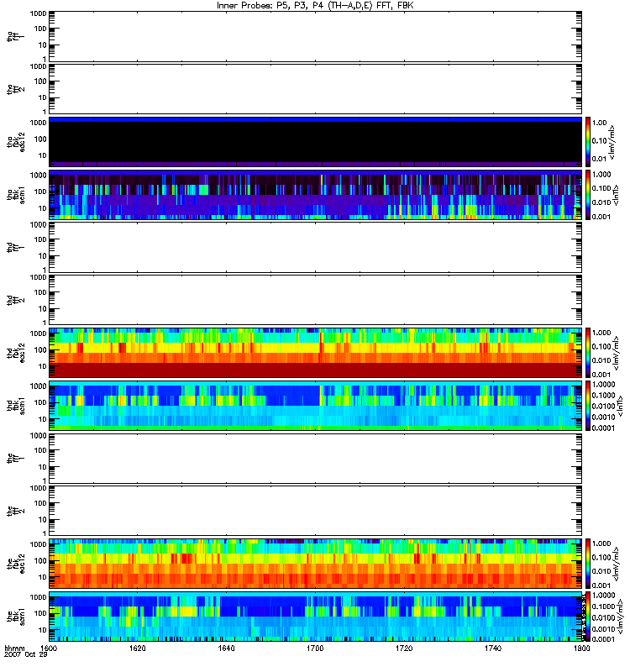Click the 'the fbk scm1' axis label
630x672 pixels.
click(15, 617)
